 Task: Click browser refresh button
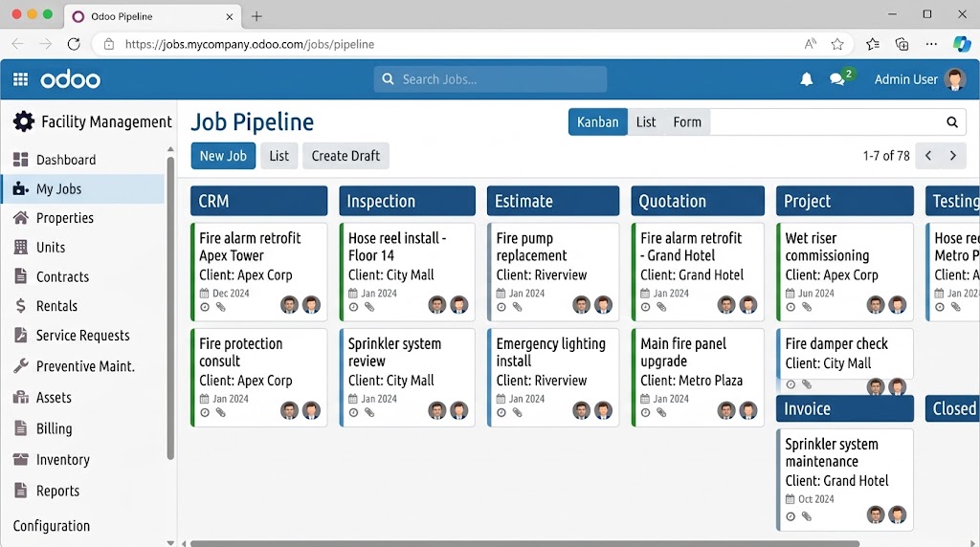pos(74,44)
